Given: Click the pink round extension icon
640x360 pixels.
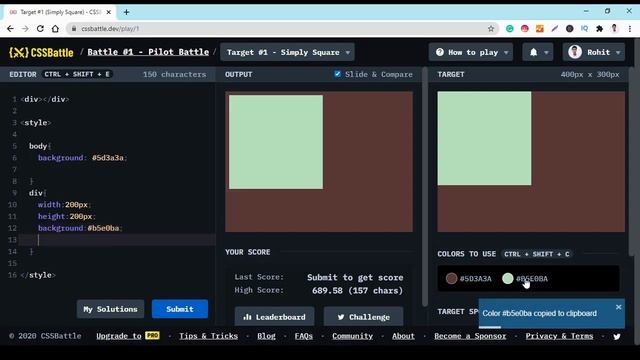Looking at the screenshot, I should pyautogui.click(x=524, y=29).
